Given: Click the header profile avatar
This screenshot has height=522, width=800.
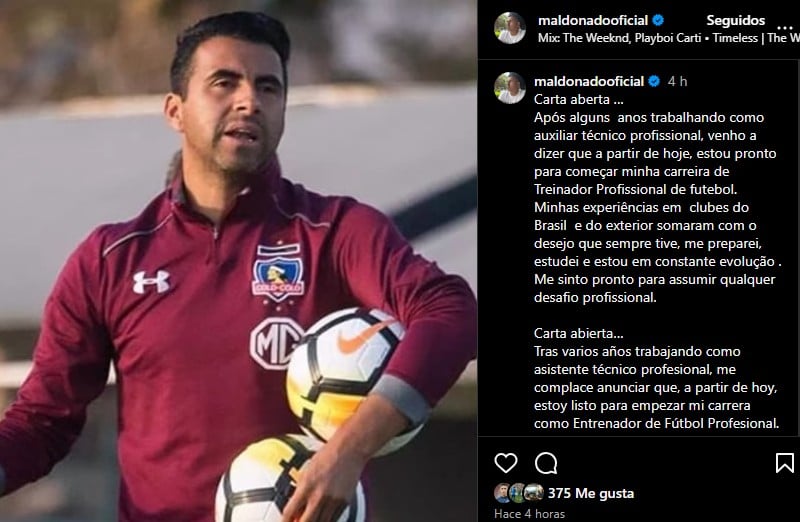Looking at the screenshot, I should [x=510, y=28].
